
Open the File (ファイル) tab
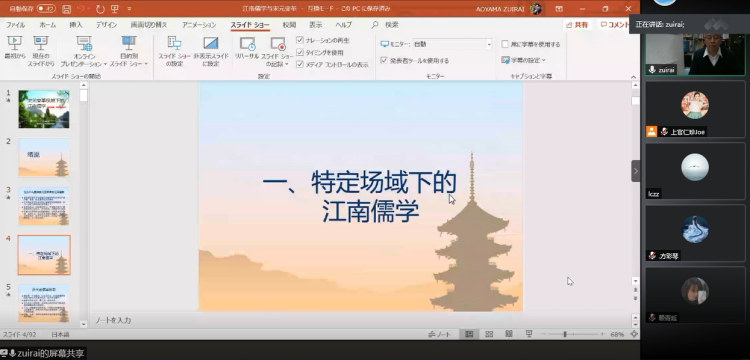[x=15, y=25]
